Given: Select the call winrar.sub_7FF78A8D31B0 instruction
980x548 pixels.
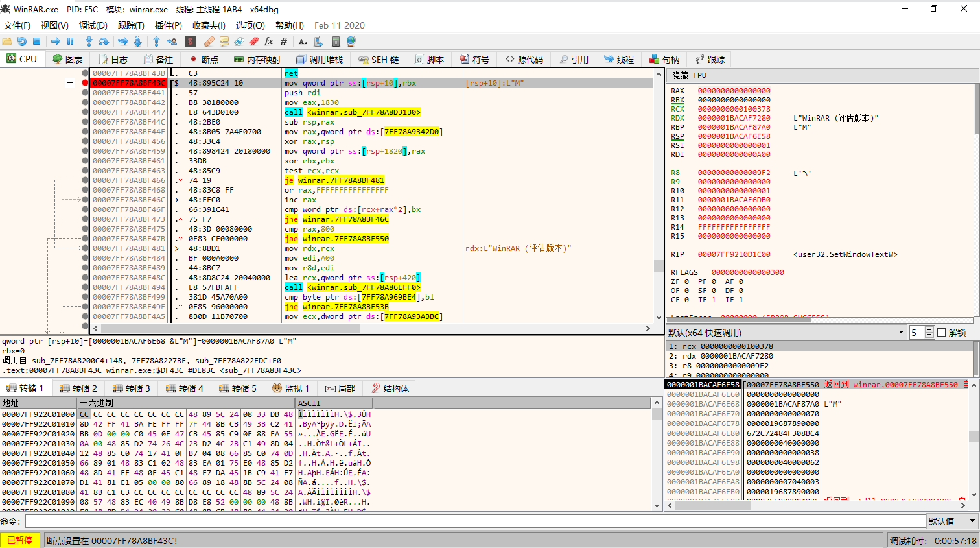Looking at the screenshot, I should 352,112.
